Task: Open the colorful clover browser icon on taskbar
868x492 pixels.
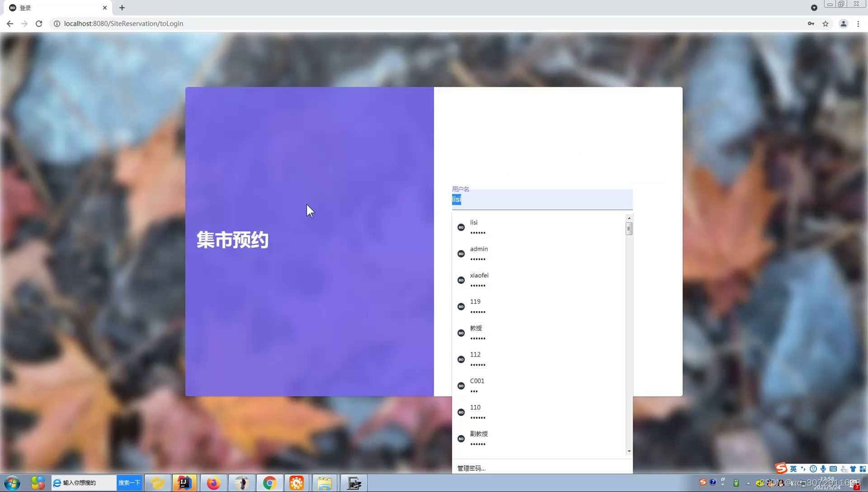Action: 38,483
